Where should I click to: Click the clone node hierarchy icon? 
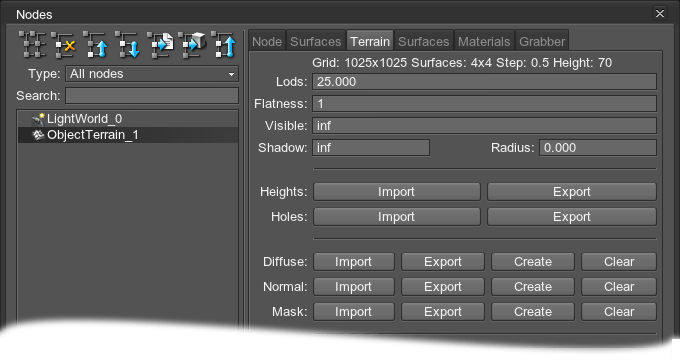coord(32,44)
